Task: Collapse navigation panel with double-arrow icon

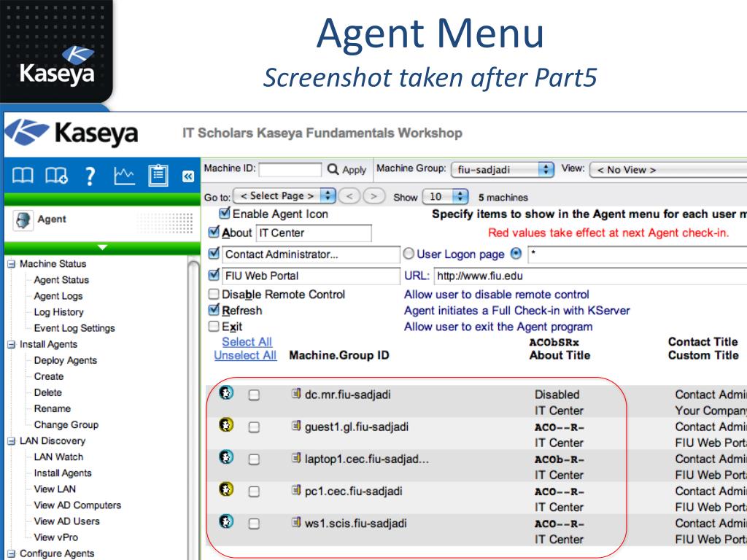Action: pos(188,176)
